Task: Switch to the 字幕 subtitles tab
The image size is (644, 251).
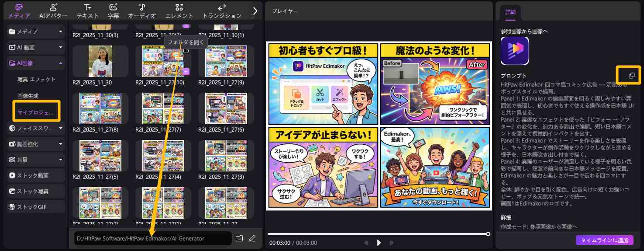Action: (114, 11)
